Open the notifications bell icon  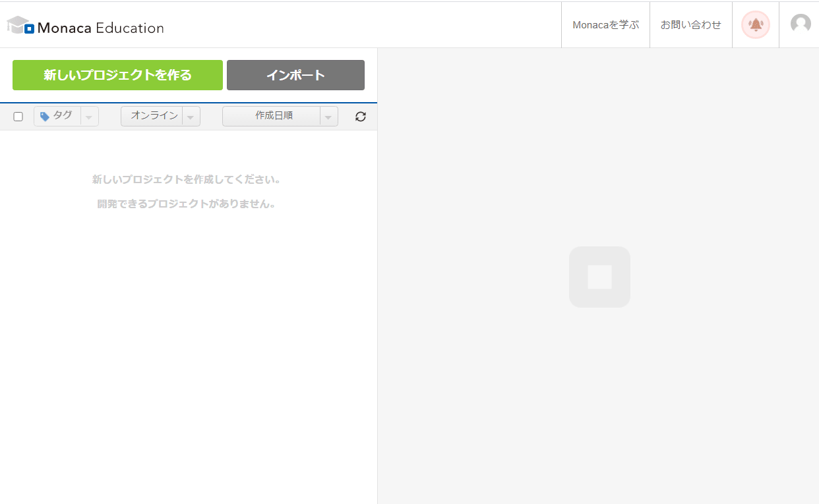pos(756,25)
